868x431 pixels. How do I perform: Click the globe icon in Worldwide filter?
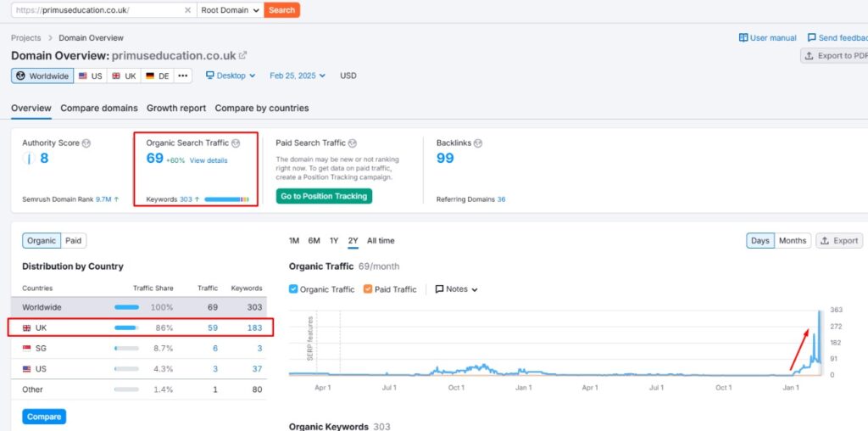coord(20,76)
